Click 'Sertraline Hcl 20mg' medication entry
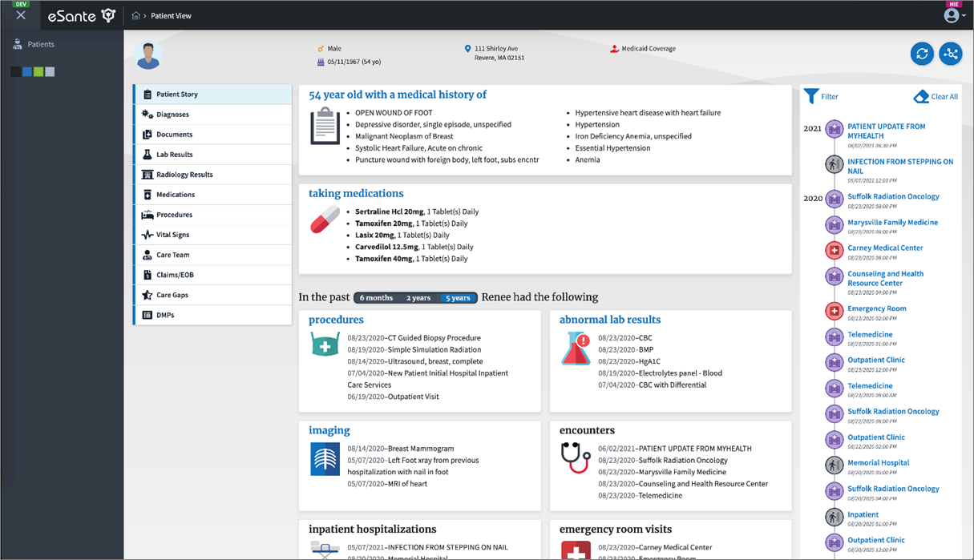 click(x=416, y=212)
